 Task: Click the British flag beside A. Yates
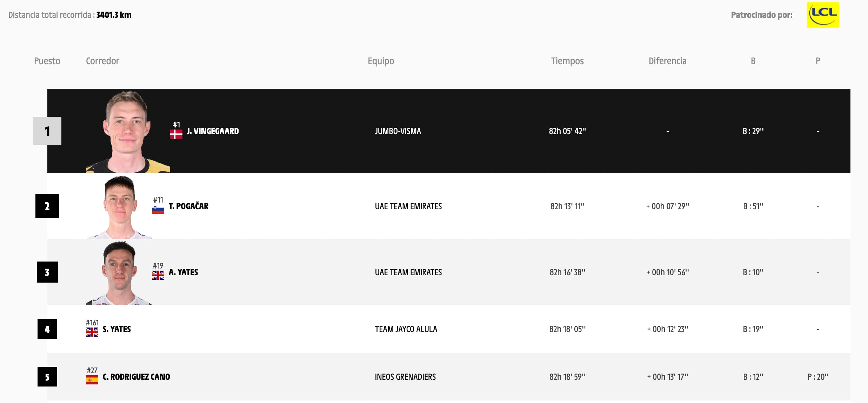(158, 275)
